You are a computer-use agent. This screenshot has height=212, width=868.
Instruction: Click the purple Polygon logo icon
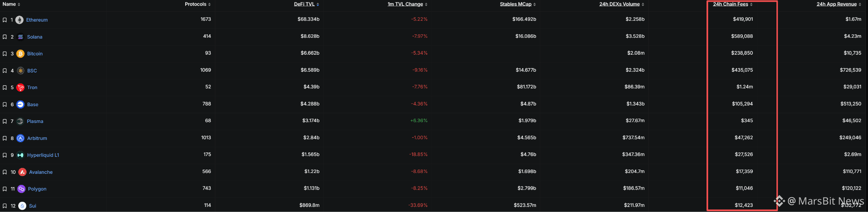click(x=21, y=189)
